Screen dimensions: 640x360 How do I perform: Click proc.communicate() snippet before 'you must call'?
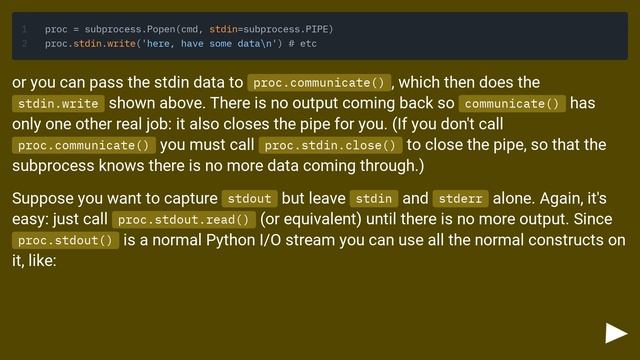click(x=84, y=145)
